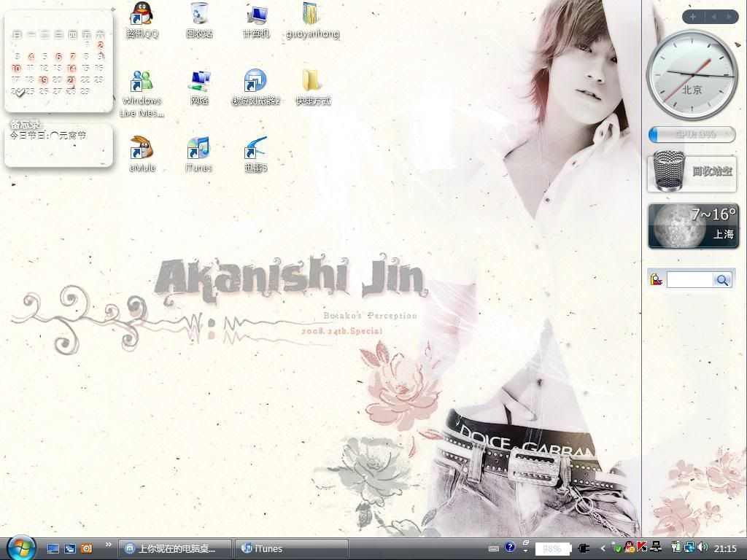
Task: Launch eMule from the desktop
Action: [x=142, y=149]
